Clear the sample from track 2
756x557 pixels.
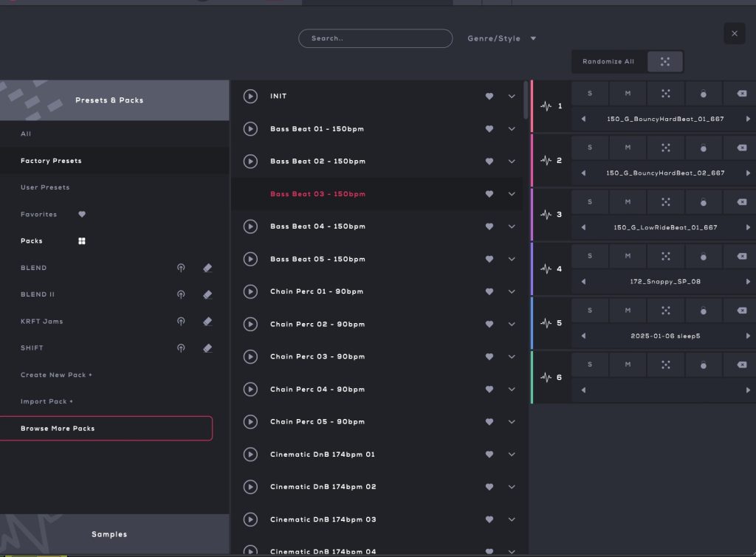pos(741,148)
